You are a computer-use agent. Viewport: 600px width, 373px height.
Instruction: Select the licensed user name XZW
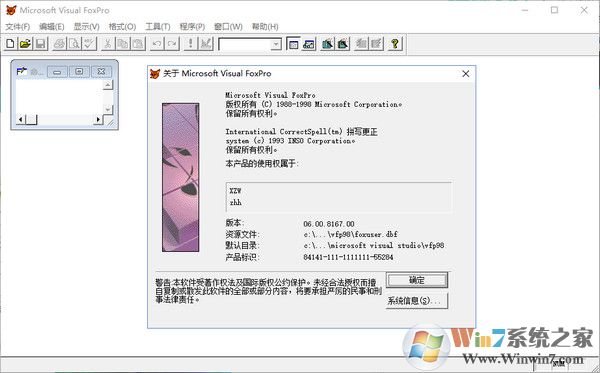tap(235, 191)
